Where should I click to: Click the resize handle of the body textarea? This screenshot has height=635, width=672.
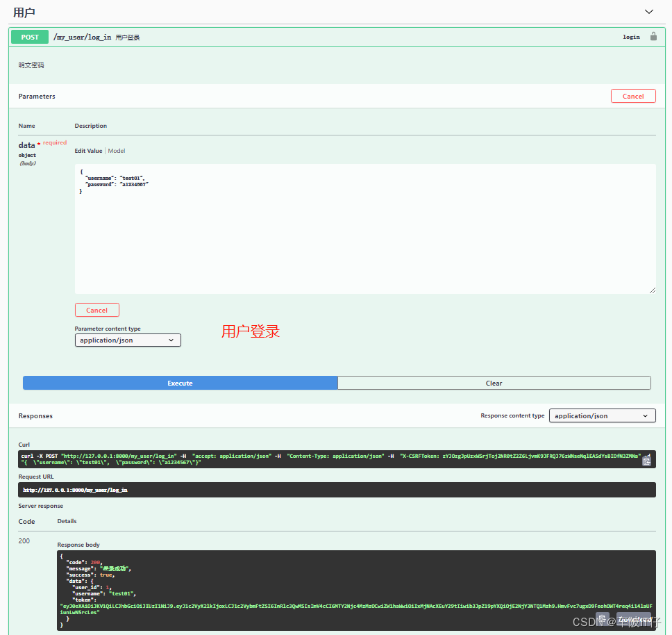(653, 290)
